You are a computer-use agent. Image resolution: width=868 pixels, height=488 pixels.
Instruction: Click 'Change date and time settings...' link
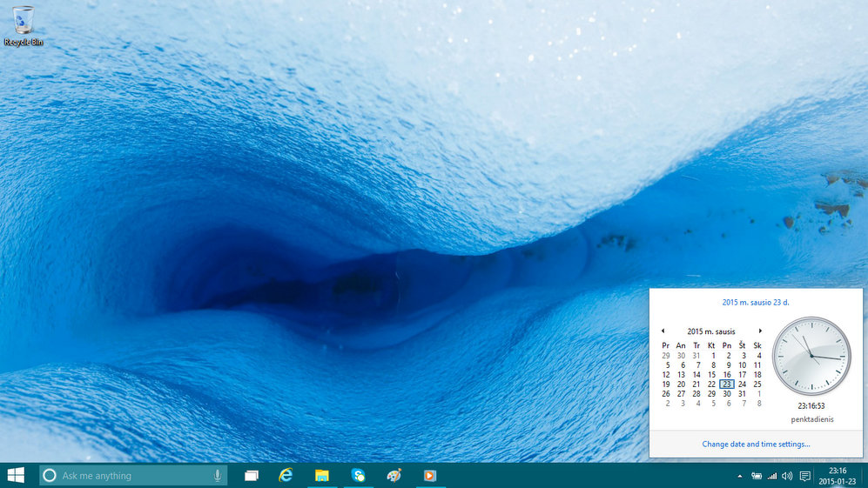tap(756, 445)
